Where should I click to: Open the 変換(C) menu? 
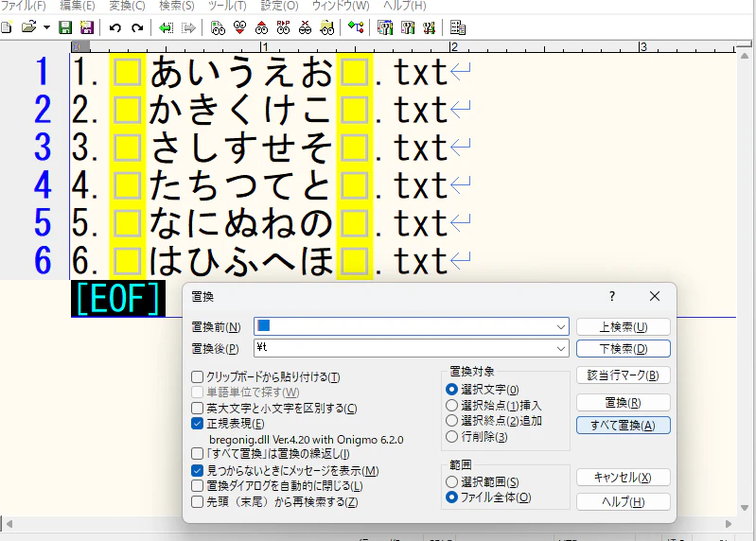(128, 6)
